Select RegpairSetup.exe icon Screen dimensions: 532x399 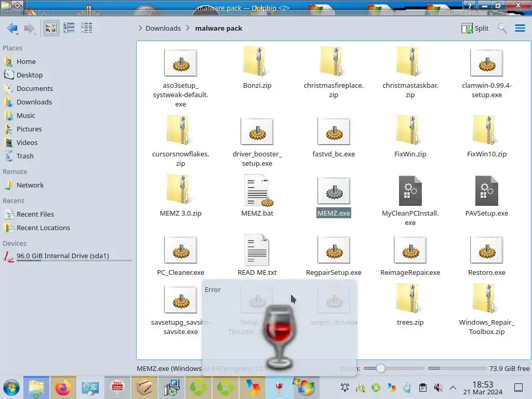(334, 250)
